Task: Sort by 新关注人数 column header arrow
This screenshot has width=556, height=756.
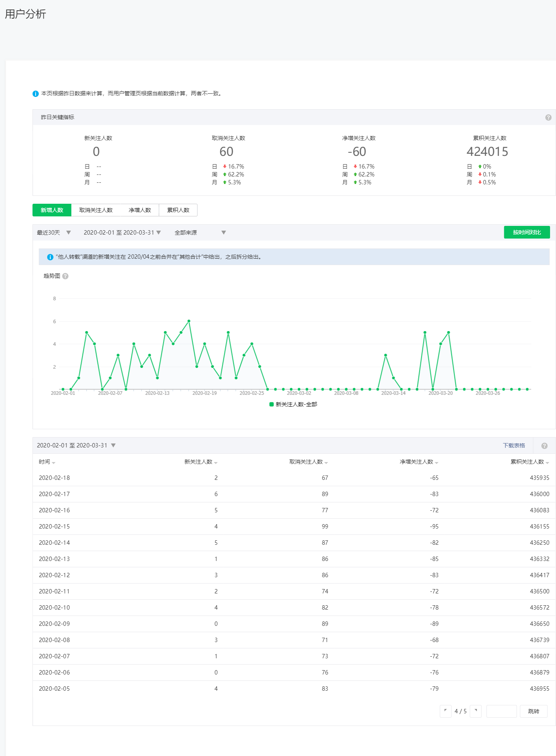Action: click(x=216, y=463)
